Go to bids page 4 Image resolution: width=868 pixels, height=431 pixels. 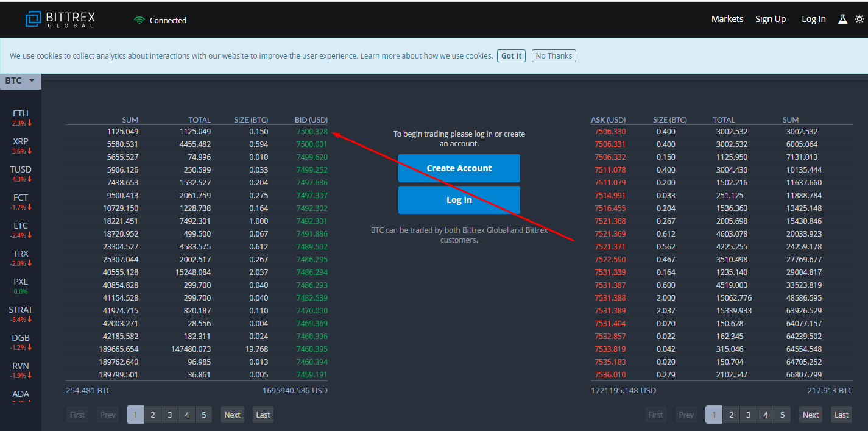tap(187, 415)
